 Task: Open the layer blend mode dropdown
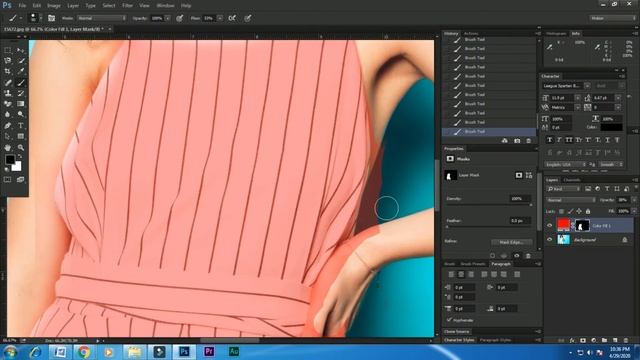tap(571, 200)
